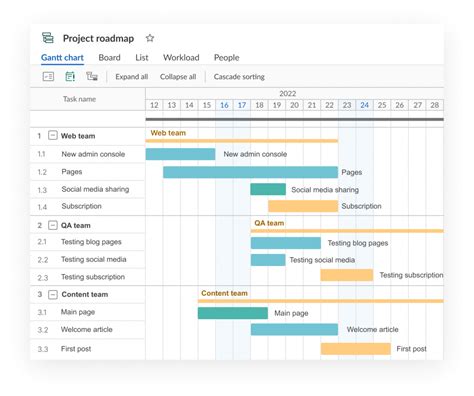Image resolution: width=474 pixels, height=396 pixels.
Task: Click the Collapse all button
Action: pyautogui.click(x=178, y=77)
